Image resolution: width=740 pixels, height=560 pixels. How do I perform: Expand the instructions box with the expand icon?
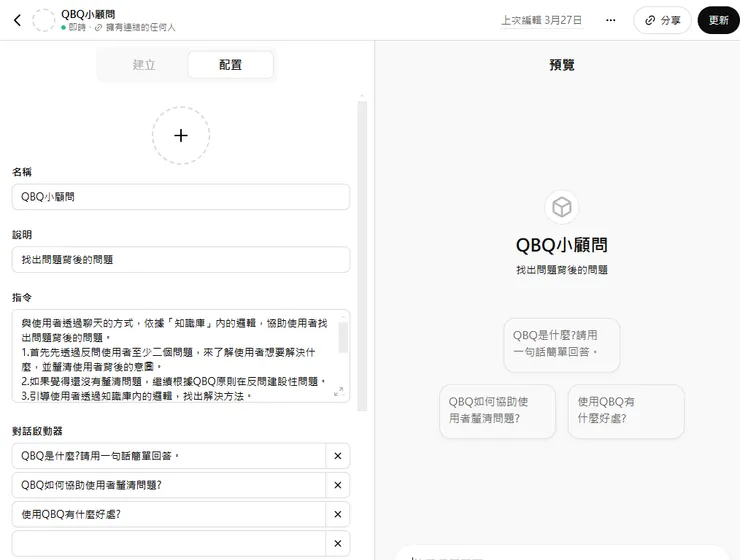coord(339,392)
